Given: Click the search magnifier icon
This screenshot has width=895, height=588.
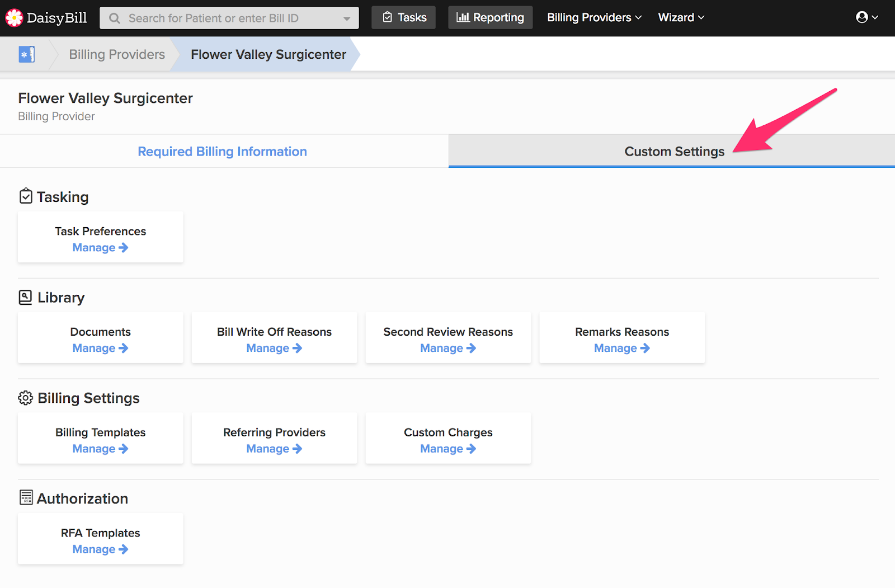Looking at the screenshot, I should click(x=115, y=18).
